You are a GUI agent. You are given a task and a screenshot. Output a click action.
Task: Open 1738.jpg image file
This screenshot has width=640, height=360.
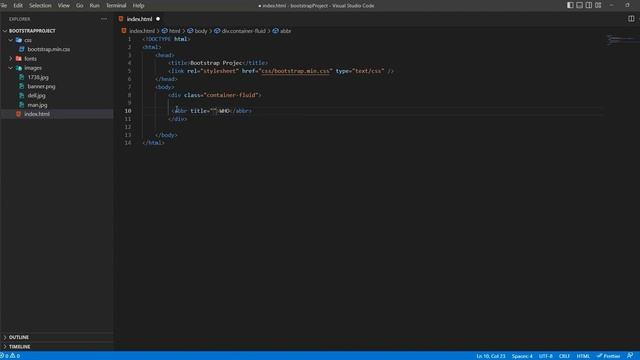tap(38, 77)
